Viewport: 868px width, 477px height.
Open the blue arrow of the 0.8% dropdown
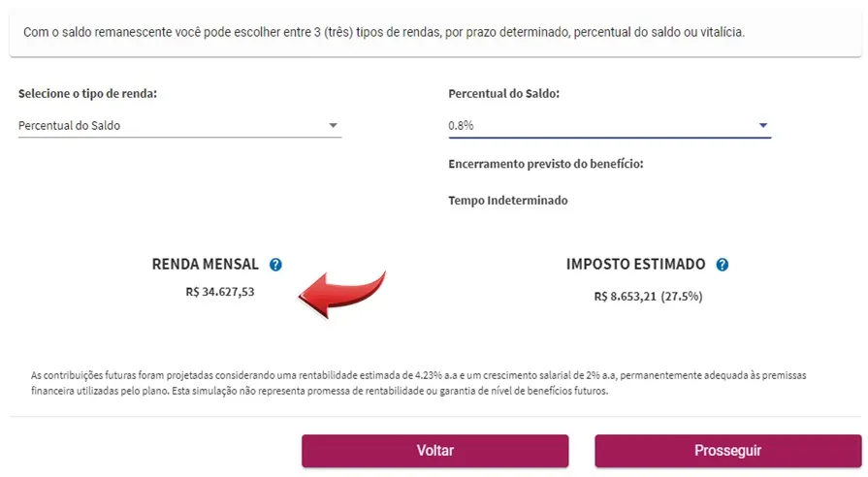pyautogui.click(x=763, y=126)
